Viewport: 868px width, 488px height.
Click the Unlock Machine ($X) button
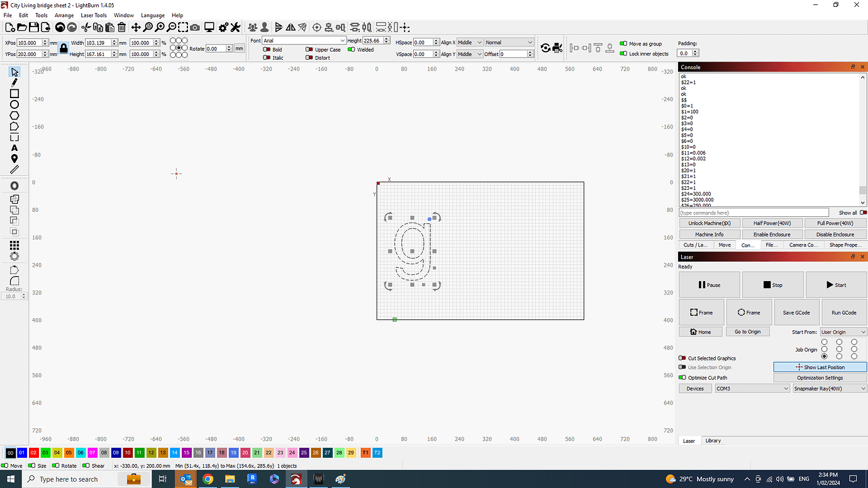709,223
